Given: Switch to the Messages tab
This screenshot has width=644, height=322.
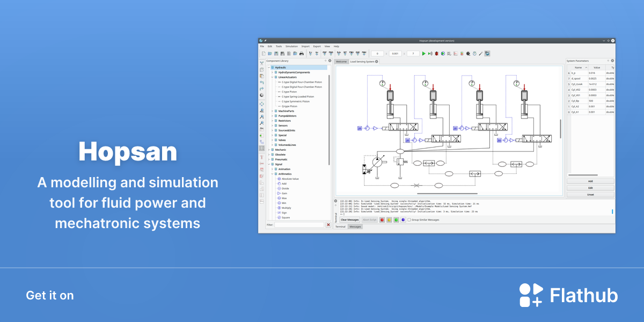Looking at the screenshot, I should click(x=355, y=227).
